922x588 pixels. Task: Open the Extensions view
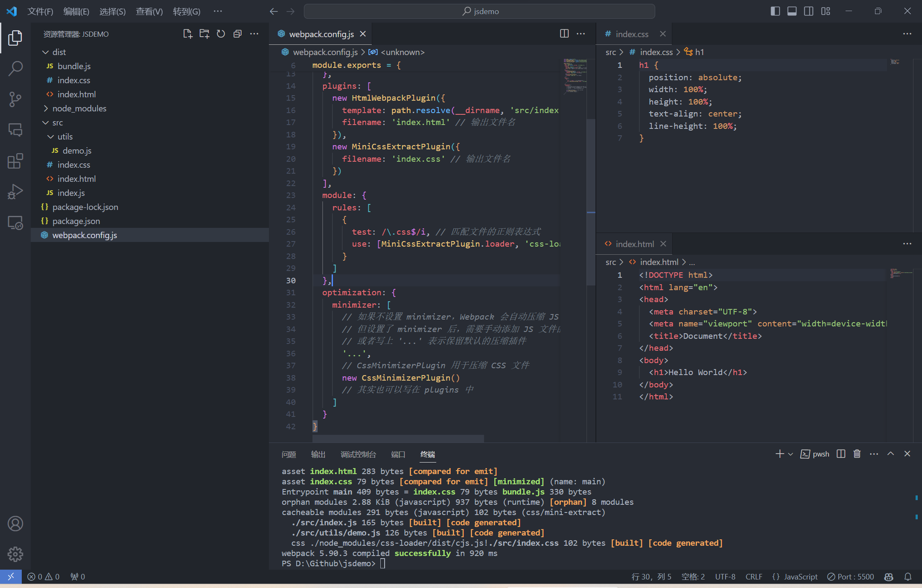tap(15, 161)
